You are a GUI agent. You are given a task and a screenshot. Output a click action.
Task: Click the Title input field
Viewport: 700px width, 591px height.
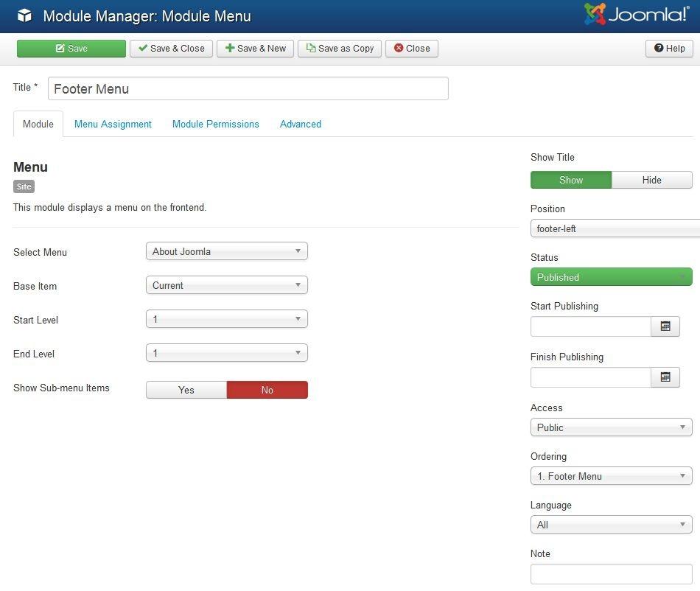tap(248, 89)
